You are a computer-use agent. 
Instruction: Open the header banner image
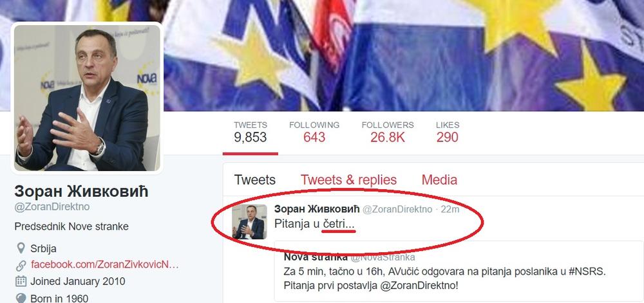click(x=404, y=55)
